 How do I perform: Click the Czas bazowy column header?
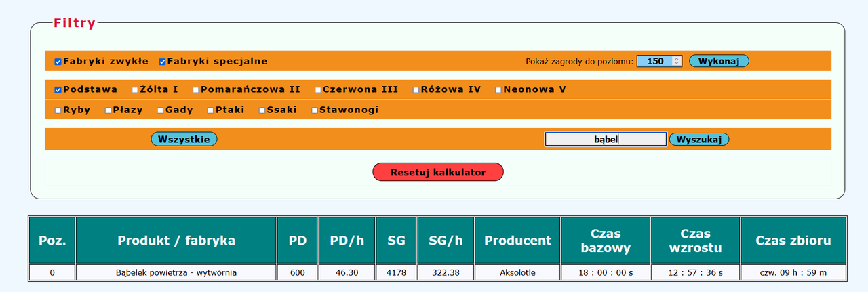point(606,241)
